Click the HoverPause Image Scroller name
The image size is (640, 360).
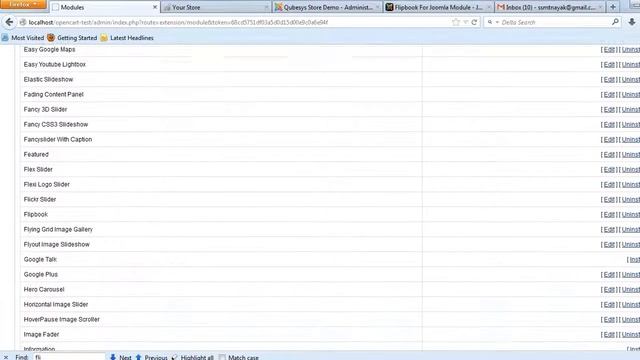pos(62,320)
